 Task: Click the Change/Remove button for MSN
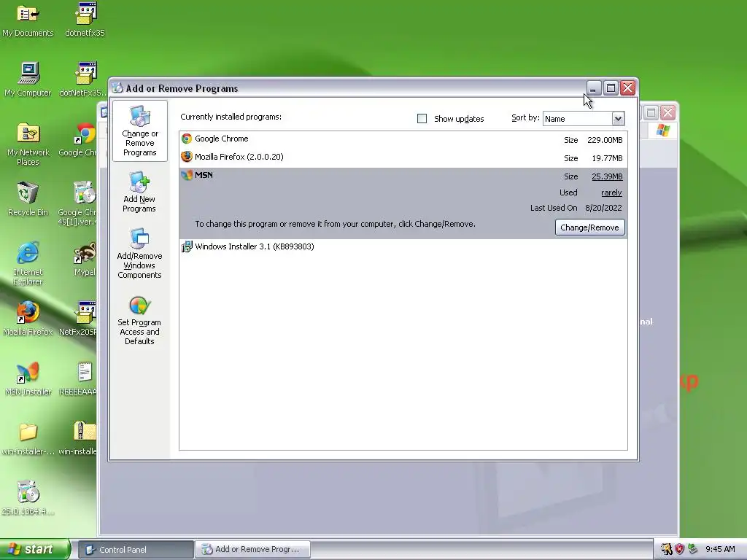point(589,227)
